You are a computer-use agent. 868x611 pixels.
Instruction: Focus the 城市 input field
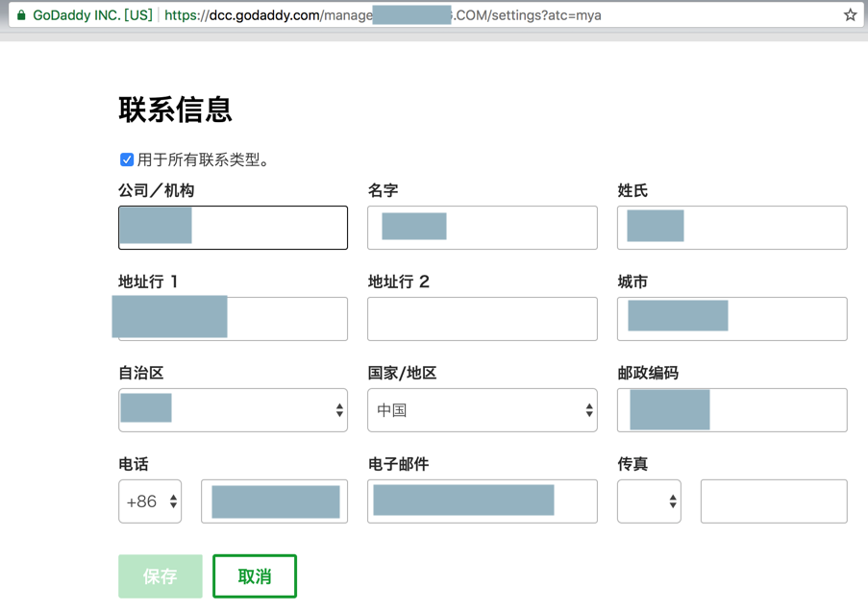tap(786, 319)
